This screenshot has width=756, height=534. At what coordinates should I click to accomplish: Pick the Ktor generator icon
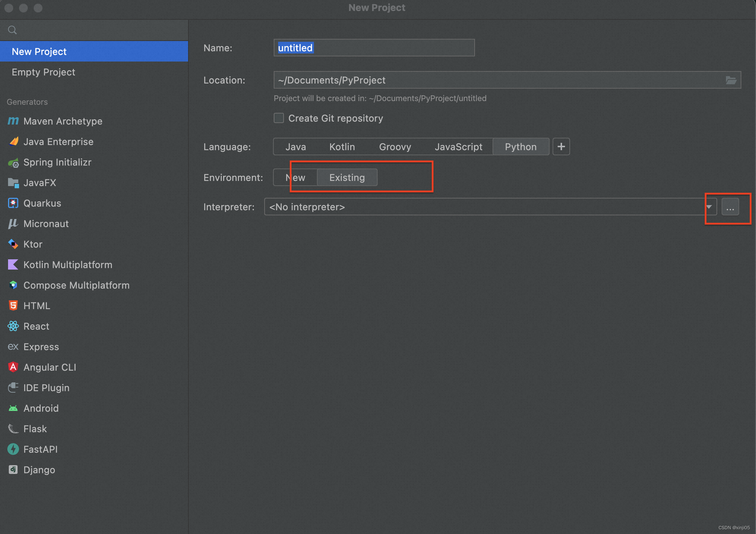pyautogui.click(x=13, y=244)
